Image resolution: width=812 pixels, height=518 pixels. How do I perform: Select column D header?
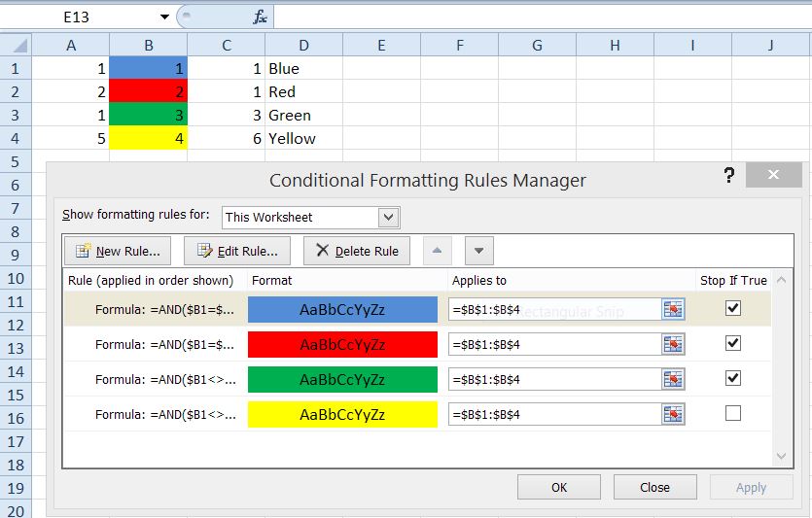(x=304, y=46)
